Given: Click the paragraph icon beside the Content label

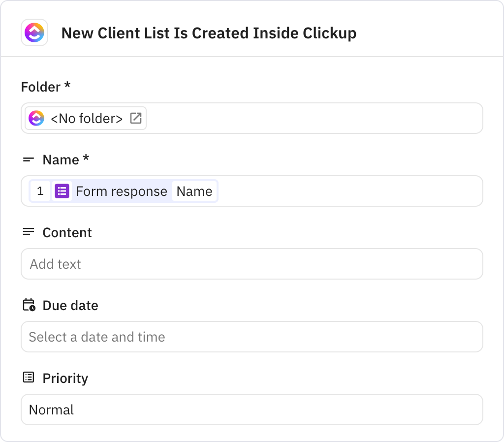Looking at the screenshot, I should click(28, 232).
